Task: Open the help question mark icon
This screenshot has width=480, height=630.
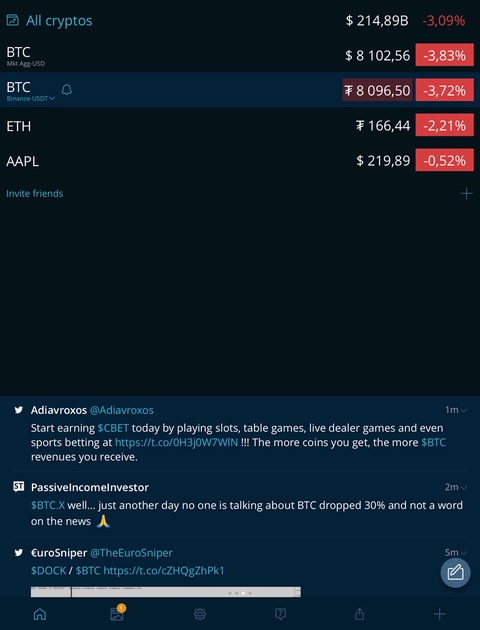Action: pos(280,614)
